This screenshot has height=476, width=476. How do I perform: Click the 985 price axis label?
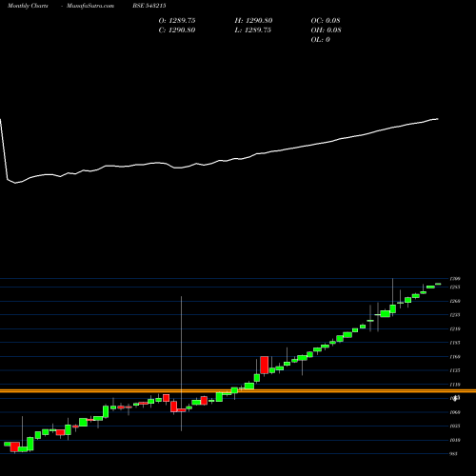click(x=454, y=454)
